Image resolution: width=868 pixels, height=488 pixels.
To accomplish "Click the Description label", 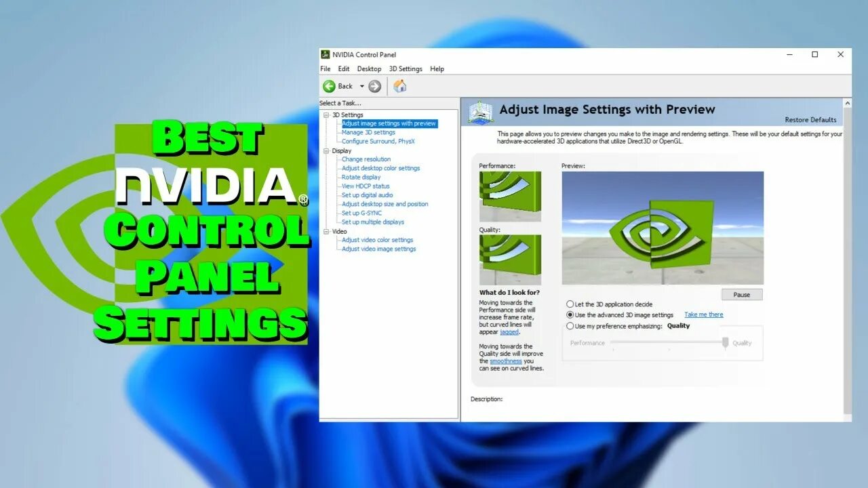I will 487,399.
